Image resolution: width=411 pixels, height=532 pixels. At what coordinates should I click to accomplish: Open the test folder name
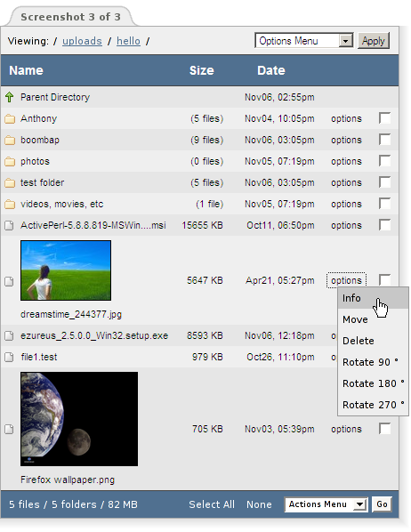pos(42,183)
